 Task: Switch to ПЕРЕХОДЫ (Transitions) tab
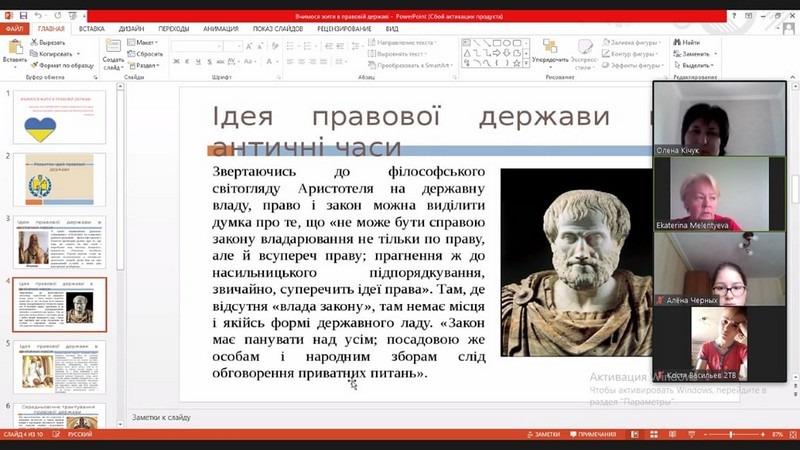tap(173, 29)
